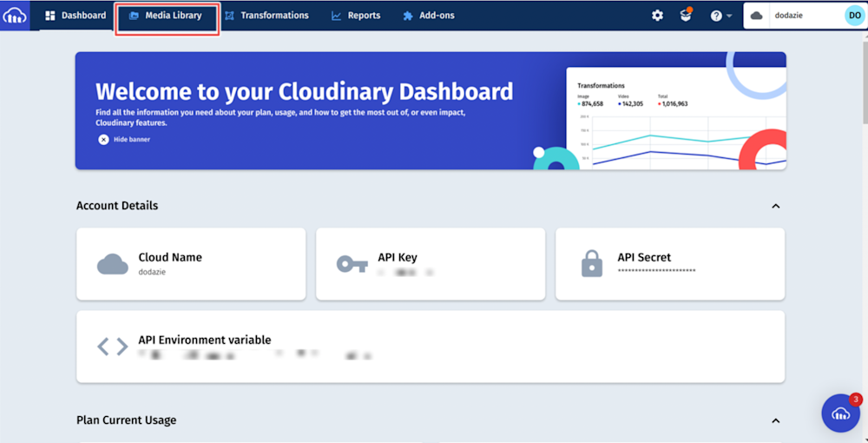The width and height of the screenshot is (868, 443).
Task: Click the API Secret padlock icon
Action: click(x=592, y=263)
